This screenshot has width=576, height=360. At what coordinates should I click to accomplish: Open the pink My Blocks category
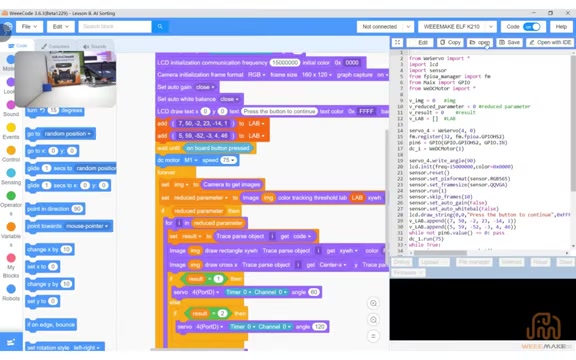[x=11, y=258]
